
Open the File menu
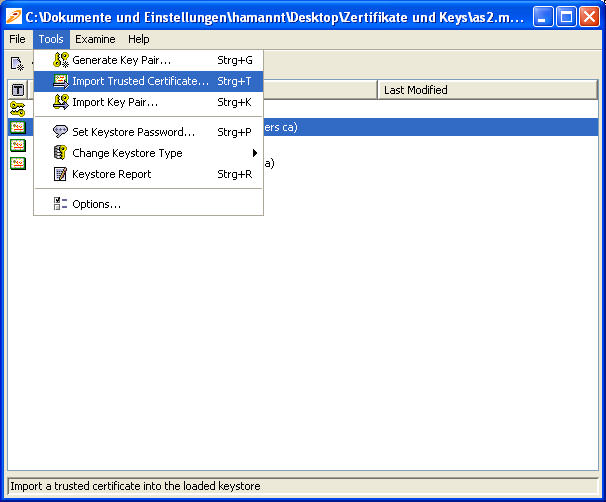point(17,39)
